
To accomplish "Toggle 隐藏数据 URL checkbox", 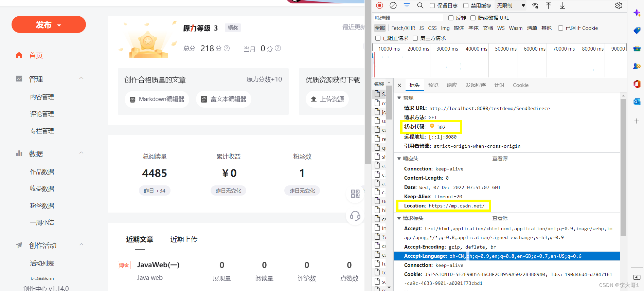I will tap(473, 18).
